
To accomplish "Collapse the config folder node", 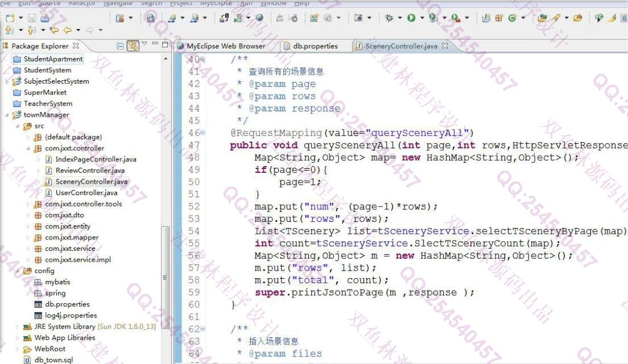I will (17, 271).
